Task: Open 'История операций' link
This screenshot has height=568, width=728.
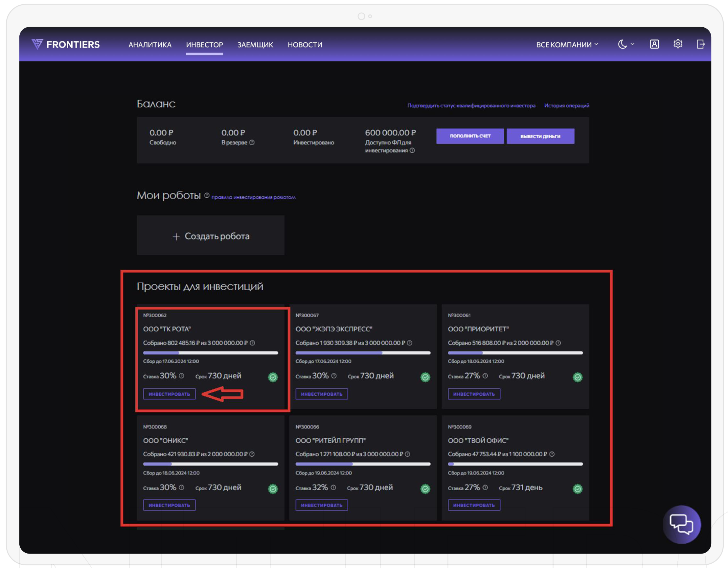Action: [566, 106]
